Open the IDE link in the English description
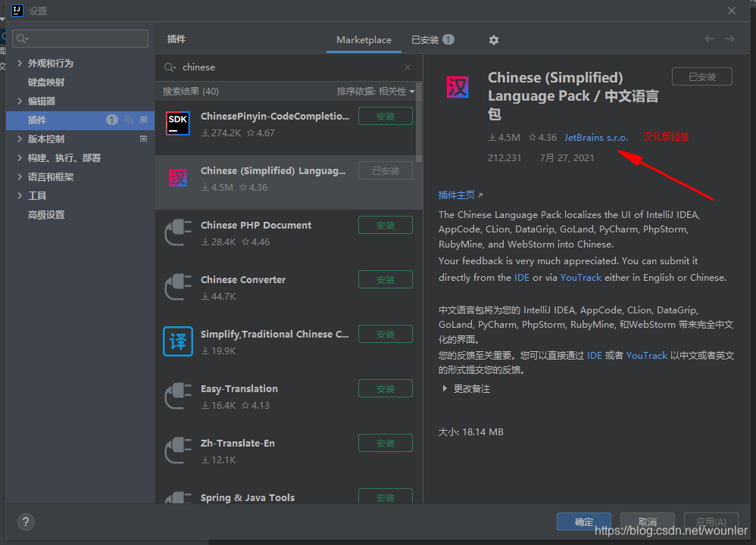Screen dimensions: 756x545 tap(521, 278)
